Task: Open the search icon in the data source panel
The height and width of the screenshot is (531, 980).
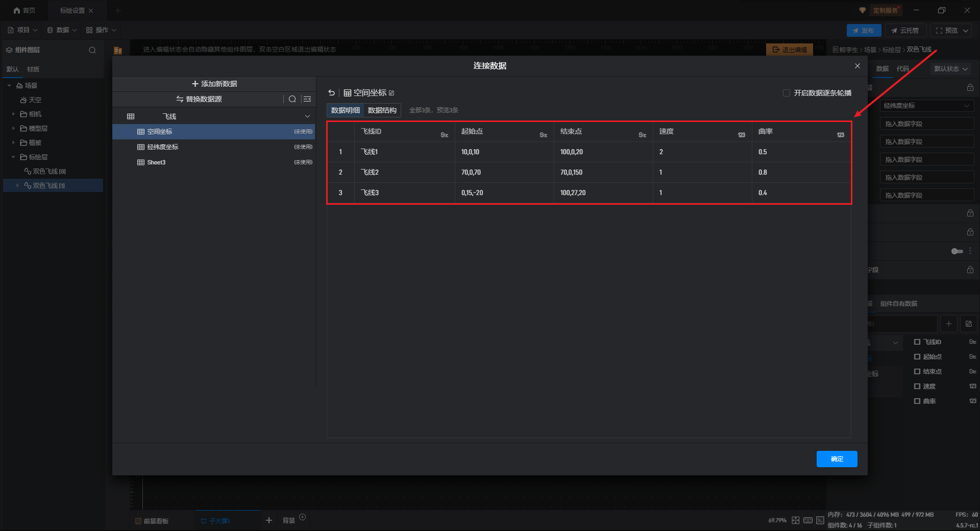Action: point(292,99)
